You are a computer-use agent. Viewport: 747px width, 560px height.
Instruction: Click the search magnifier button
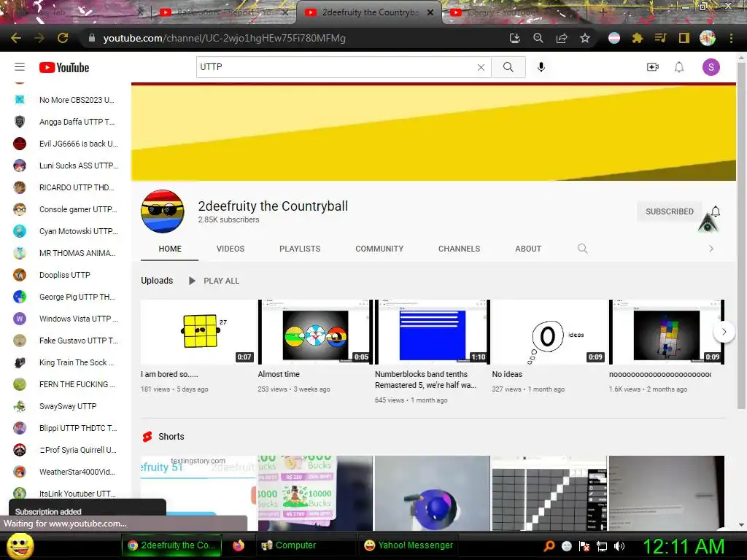pyautogui.click(x=508, y=67)
